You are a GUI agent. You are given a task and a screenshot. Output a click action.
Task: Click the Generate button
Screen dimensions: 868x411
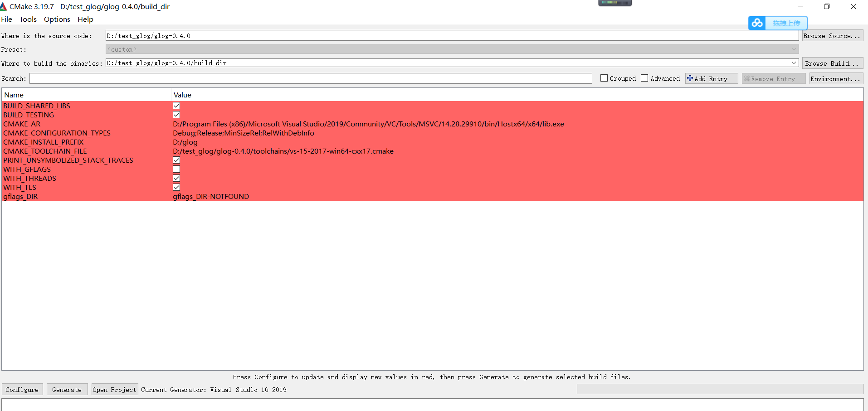(x=67, y=390)
